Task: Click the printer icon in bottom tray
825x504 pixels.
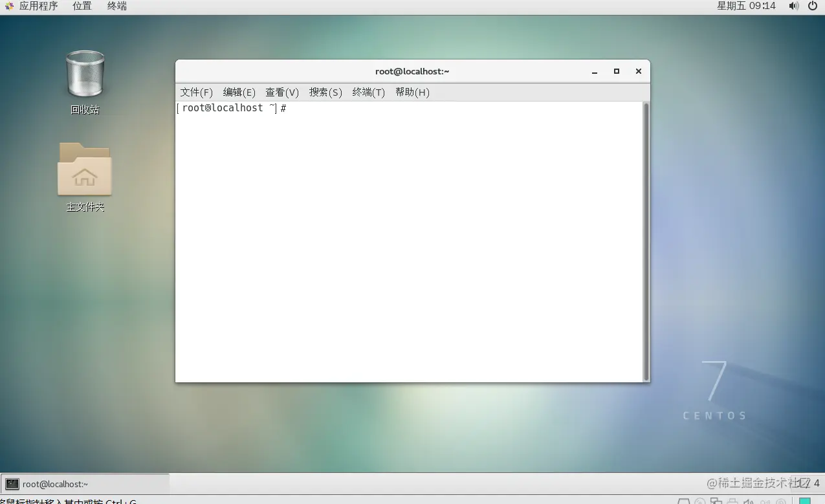Action: [x=732, y=500]
